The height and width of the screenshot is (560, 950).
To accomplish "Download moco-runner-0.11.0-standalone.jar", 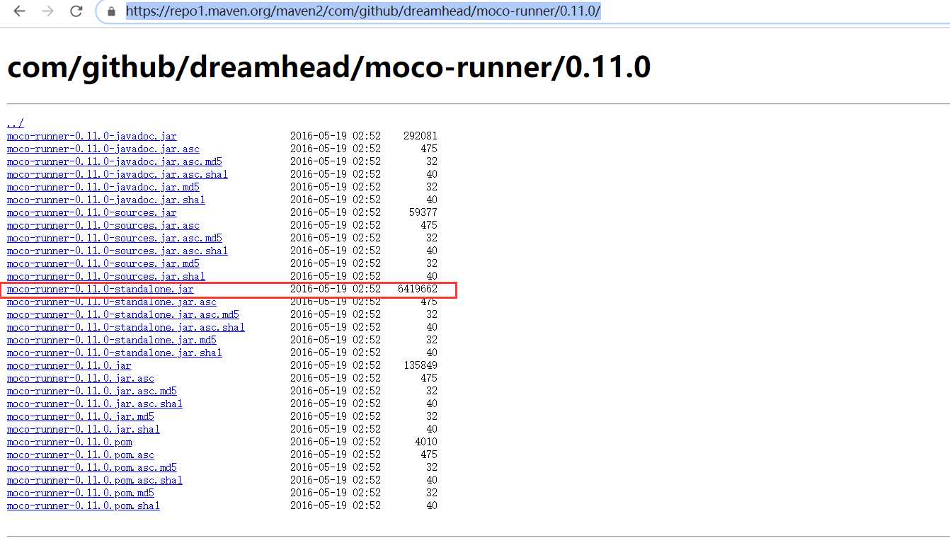I will click(101, 289).
